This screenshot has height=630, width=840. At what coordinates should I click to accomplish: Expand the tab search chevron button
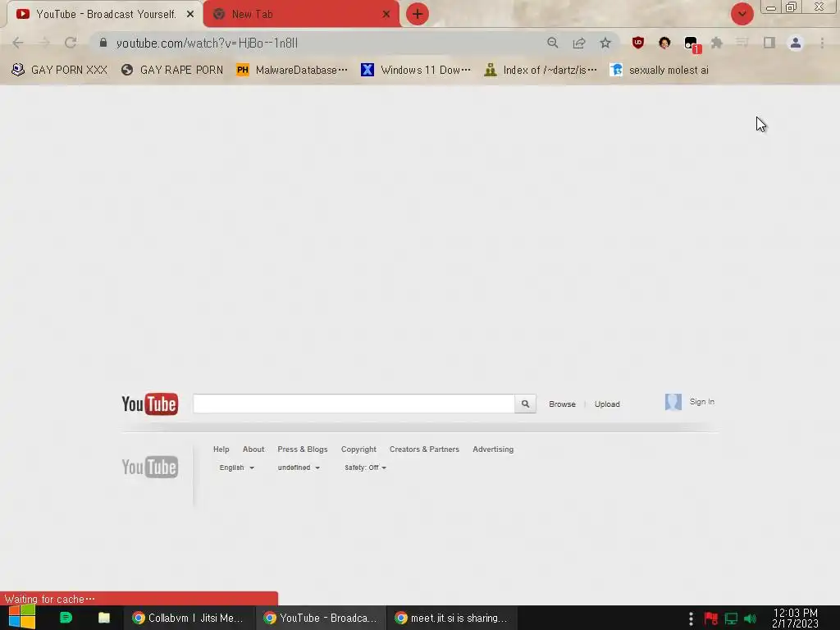click(742, 14)
